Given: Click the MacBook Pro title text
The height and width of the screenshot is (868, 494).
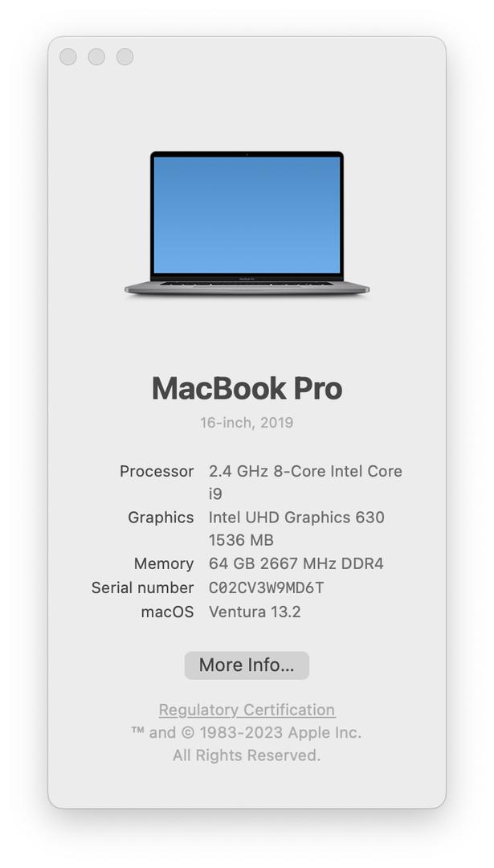Looking at the screenshot, I should pos(247,388).
